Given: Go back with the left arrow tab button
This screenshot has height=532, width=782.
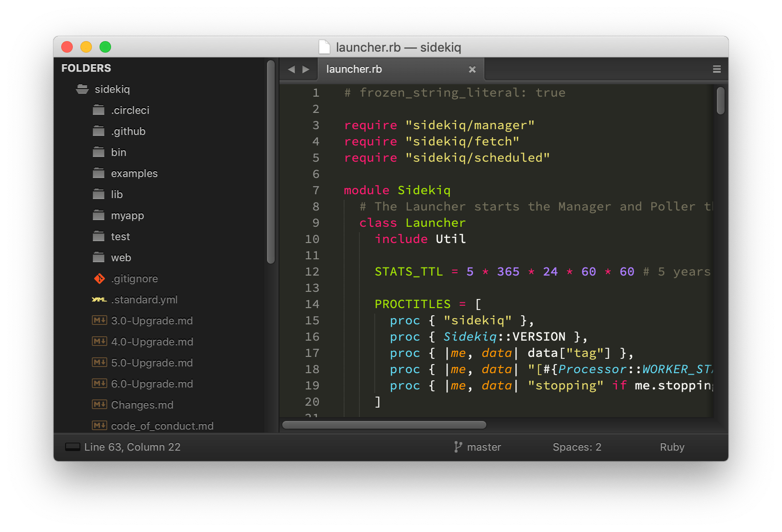Looking at the screenshot, I should click(291, 69).
